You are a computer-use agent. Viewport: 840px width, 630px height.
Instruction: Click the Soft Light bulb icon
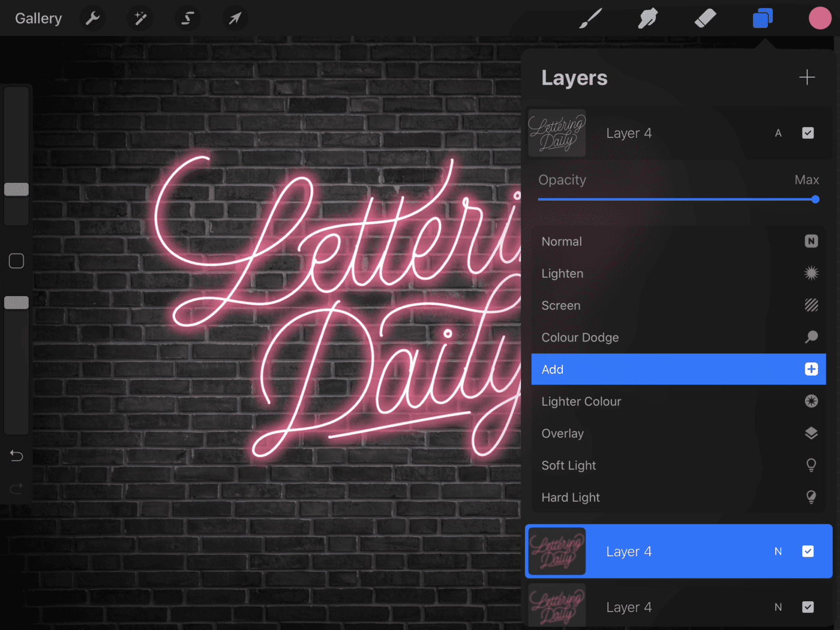point(811,465)
